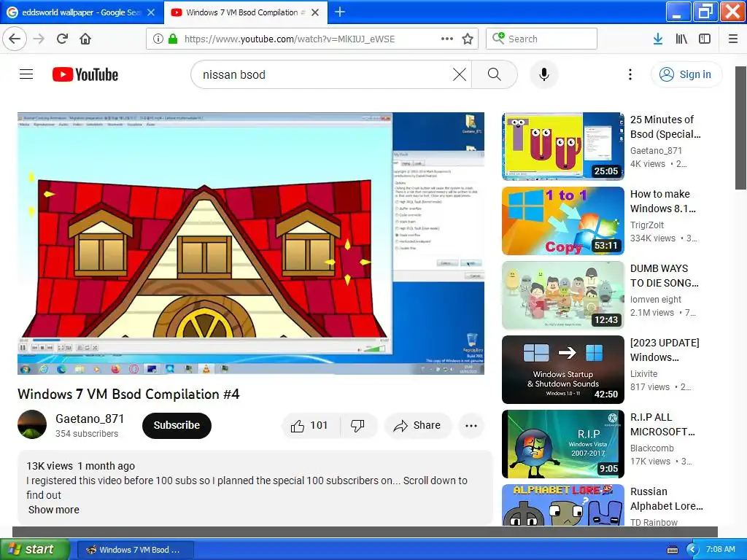Viewport: 747px width, 560px height.
Task: Click the keyboard icon in the system tray
Action: [673, 550]
